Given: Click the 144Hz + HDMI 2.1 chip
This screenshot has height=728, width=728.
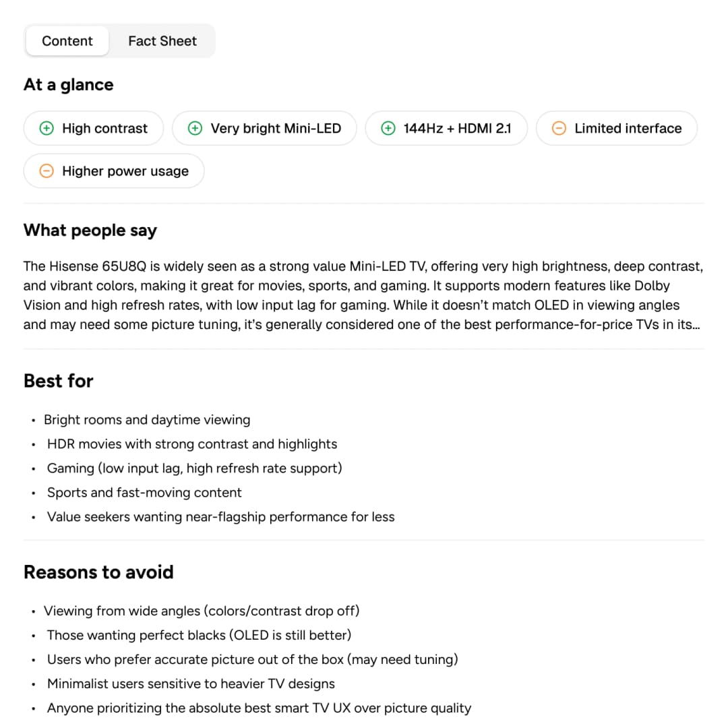Looking at the screenshot, I should [x=446, y=128].
